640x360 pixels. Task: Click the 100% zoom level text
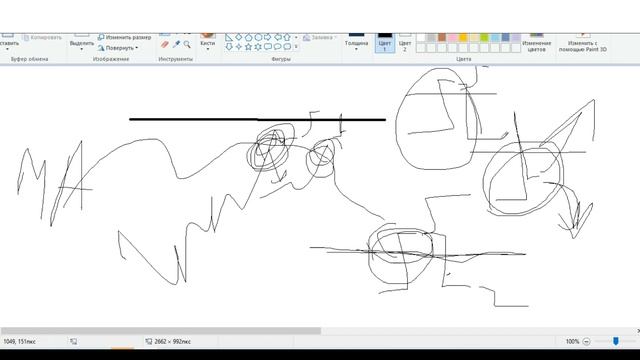pyautogui.click(x=572, y=342)
